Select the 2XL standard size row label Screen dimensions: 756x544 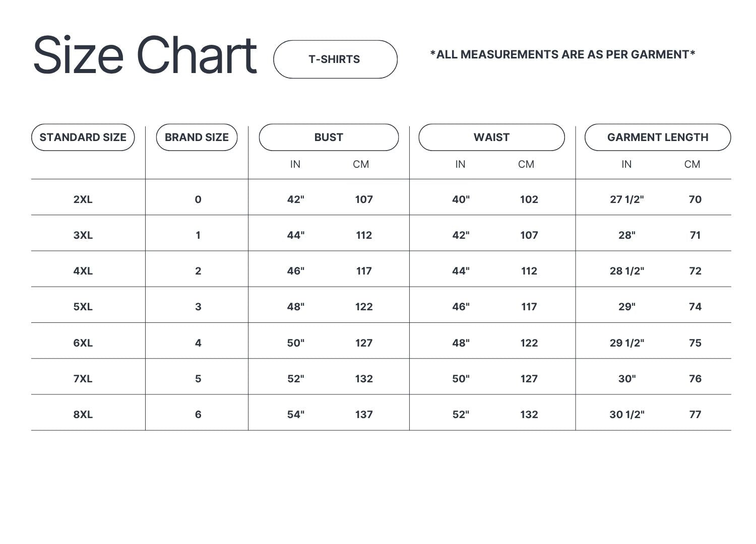[x=83, y=199]
